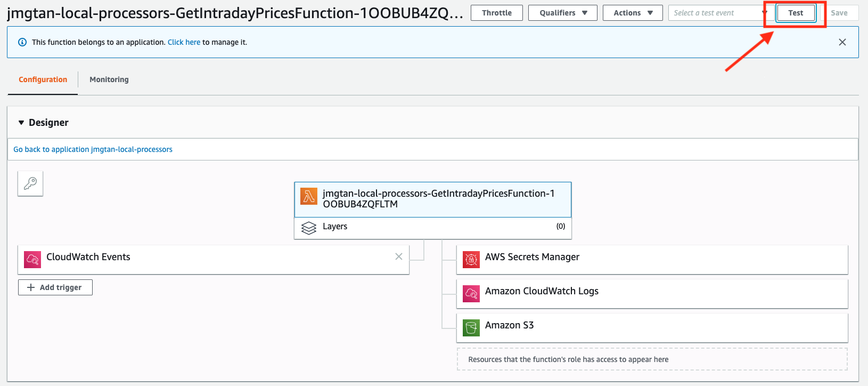The width and height of the screenshot is (868, 386).
Task: Click the key permissions icon
Action: 30,183
